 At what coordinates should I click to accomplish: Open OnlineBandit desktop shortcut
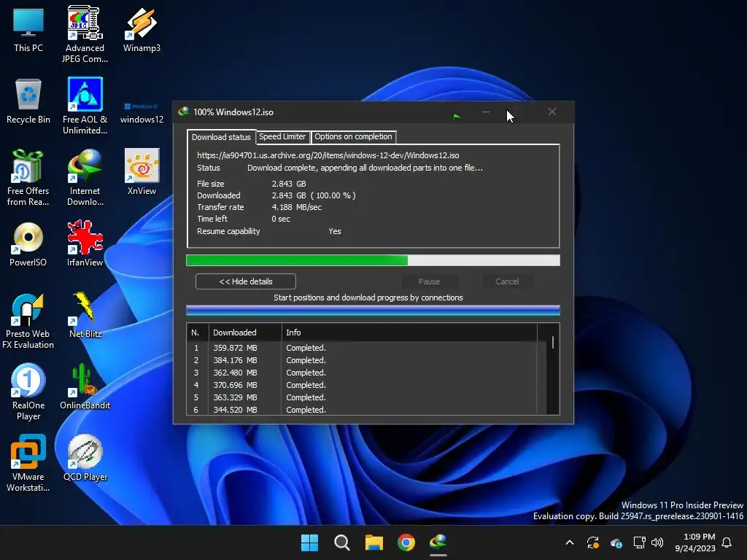[x=85, y=386]
